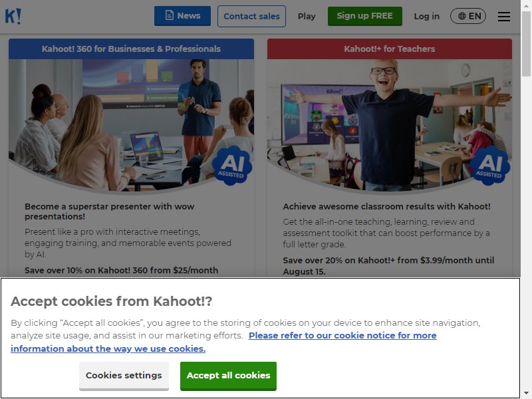Select the Log in menu item
The height and width of the screenshot is (399, 532).
(426, 16)
